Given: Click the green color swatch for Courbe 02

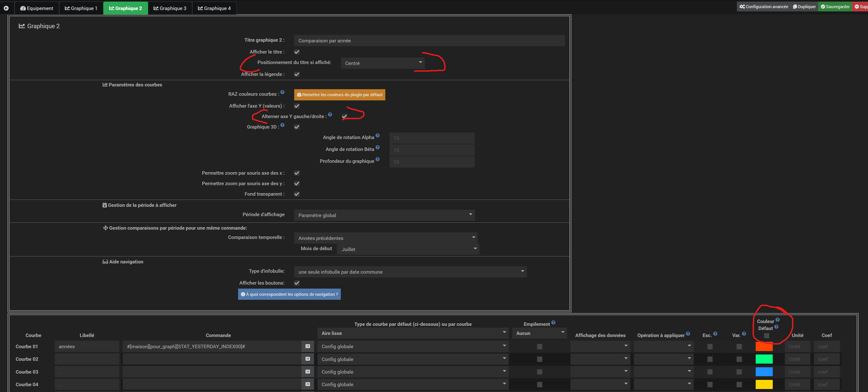Looking at the screenshot, I should coord(764,359).
